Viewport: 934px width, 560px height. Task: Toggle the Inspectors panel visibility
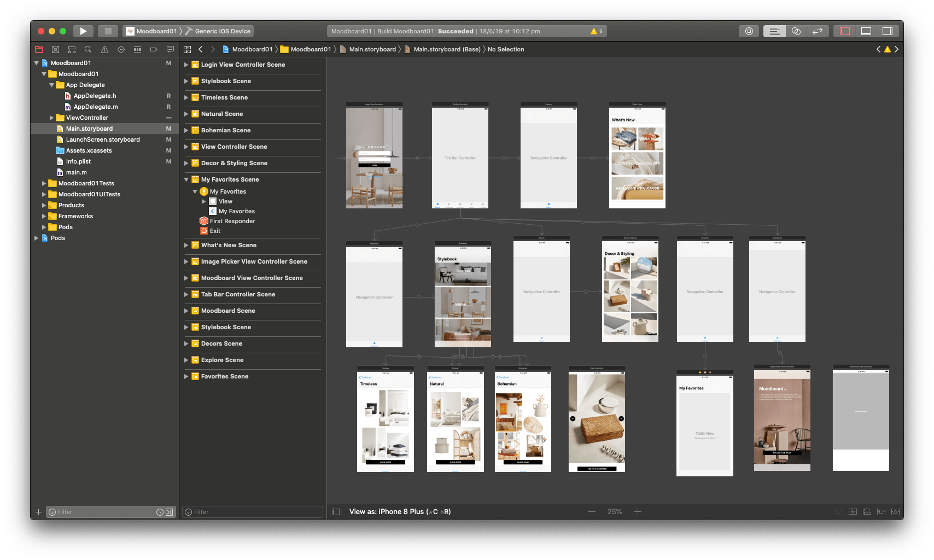tap(887, 31)
